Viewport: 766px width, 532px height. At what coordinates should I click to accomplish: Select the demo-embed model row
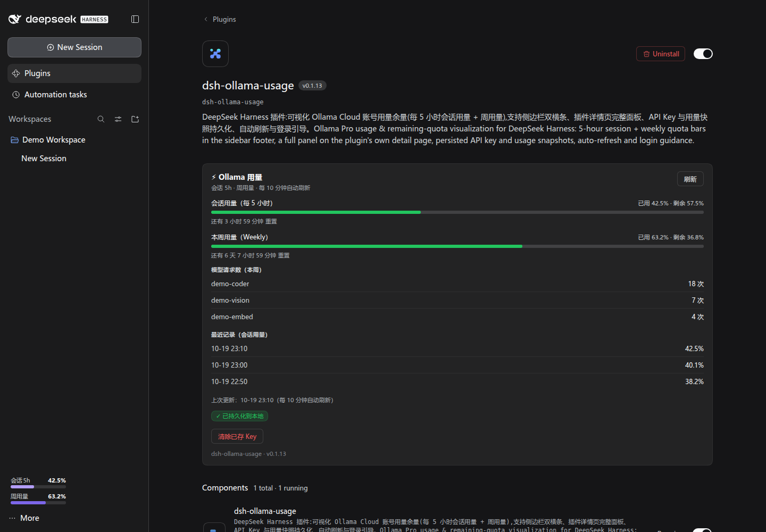coord(457,317)
